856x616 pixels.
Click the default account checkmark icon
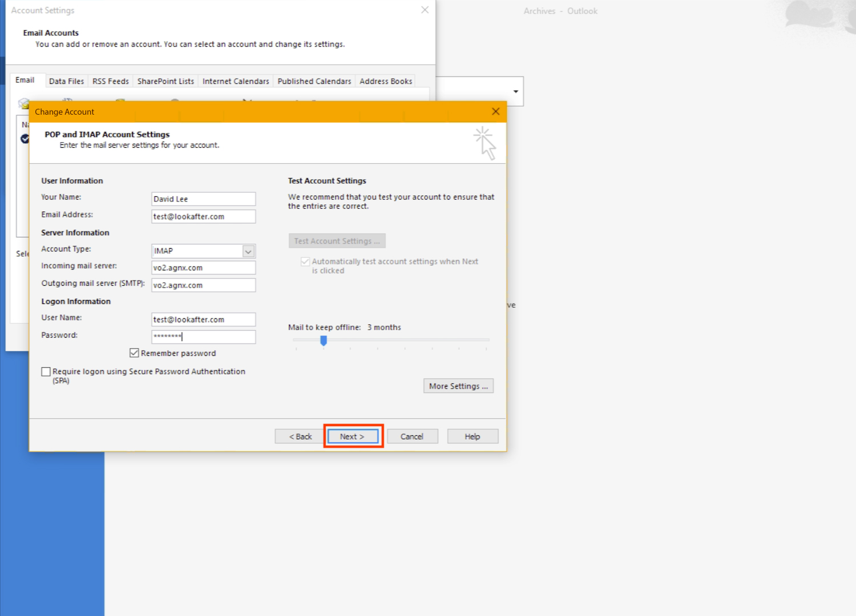[x=25, y=139]
